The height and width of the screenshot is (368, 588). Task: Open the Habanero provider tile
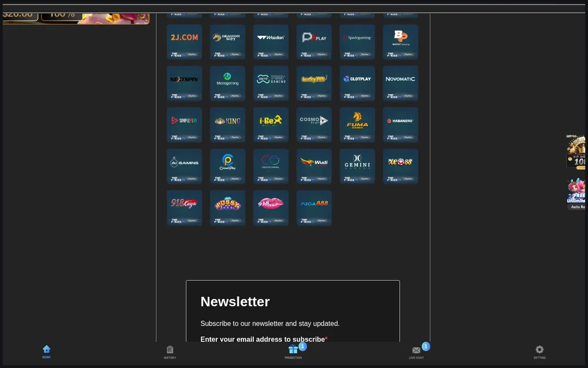point(400,125)
